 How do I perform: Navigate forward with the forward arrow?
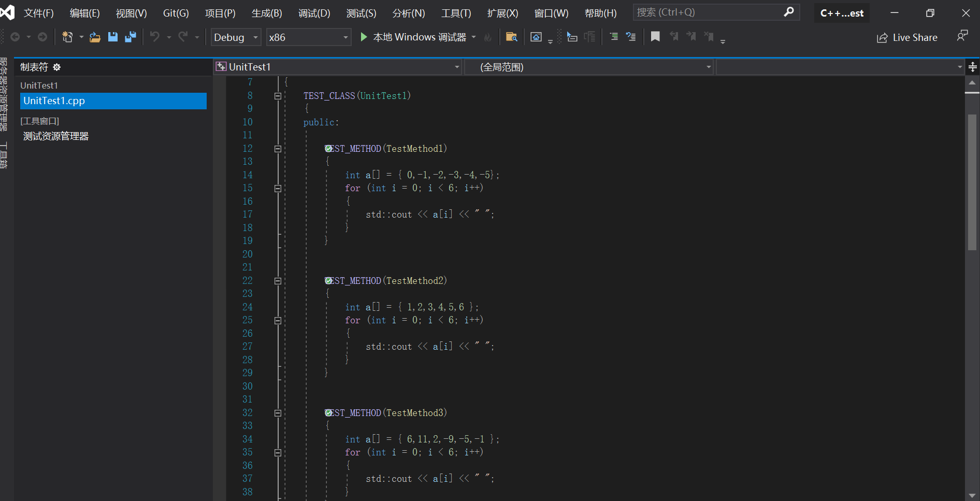tap(42, 37)
